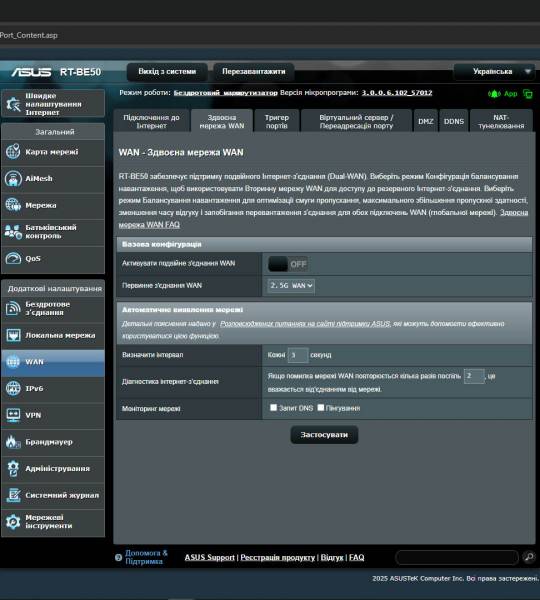
Task: Click the WAN failure count input field
Action: tap(474, 376)
